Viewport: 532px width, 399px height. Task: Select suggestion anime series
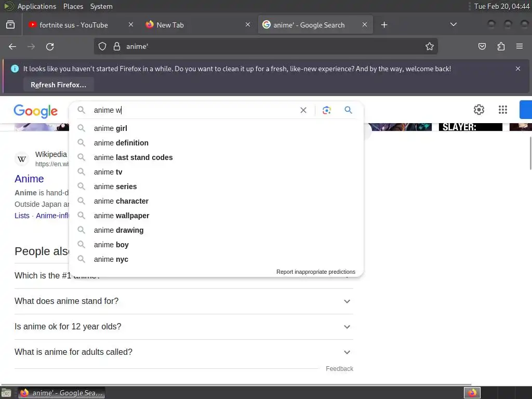coord(216,187)
